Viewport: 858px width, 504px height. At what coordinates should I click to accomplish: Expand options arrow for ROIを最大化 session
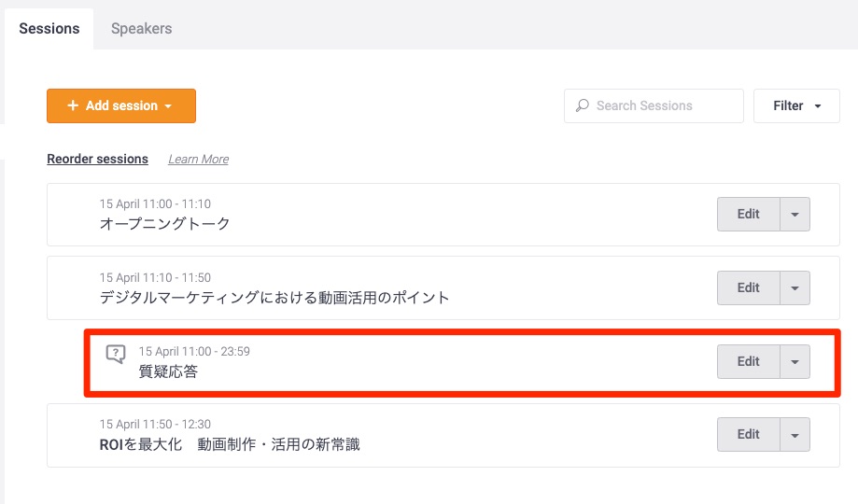795,434
